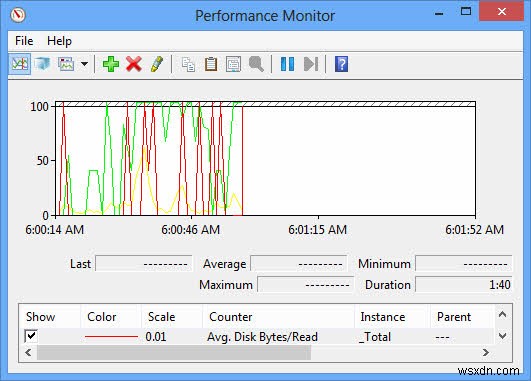Click the list scroll up arrow

point(503,315)
